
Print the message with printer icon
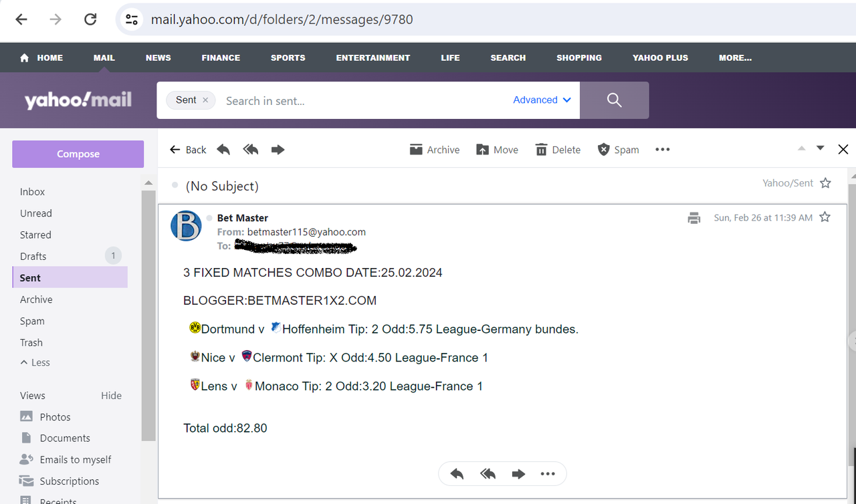click(694, 218)
